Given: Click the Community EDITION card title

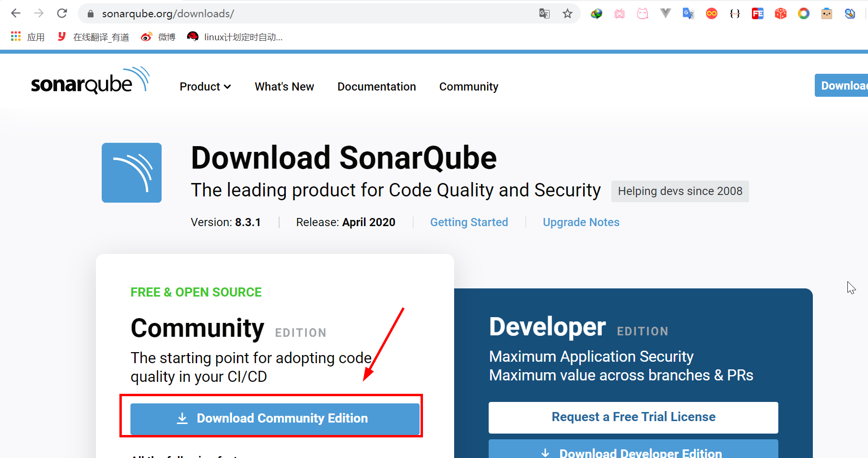Looking at the screenshot, I should pos(228,329).
